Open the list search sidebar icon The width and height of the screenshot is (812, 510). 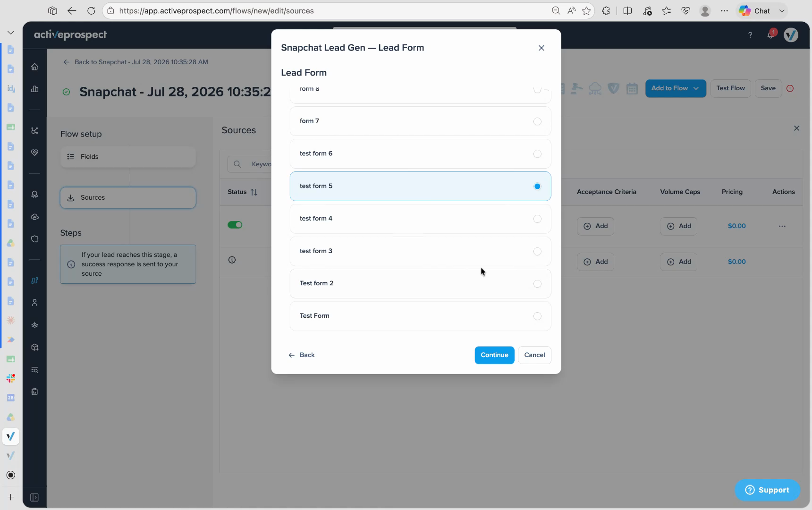(x=34, y=370)
